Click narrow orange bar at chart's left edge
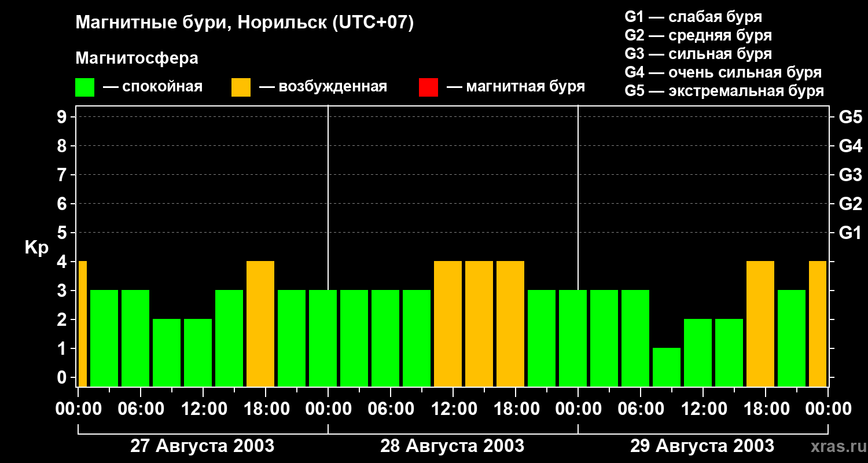The height and width of the screenshot is (463, 868). 82,324
